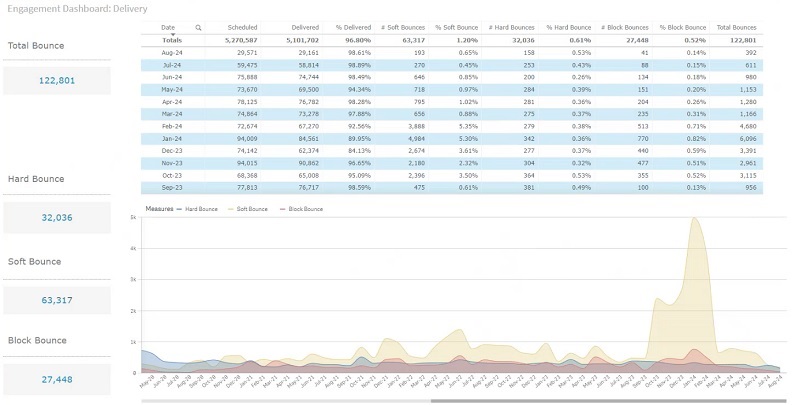Click the Totals row label
The image size is (800, 405).
[x=172, y=40]
